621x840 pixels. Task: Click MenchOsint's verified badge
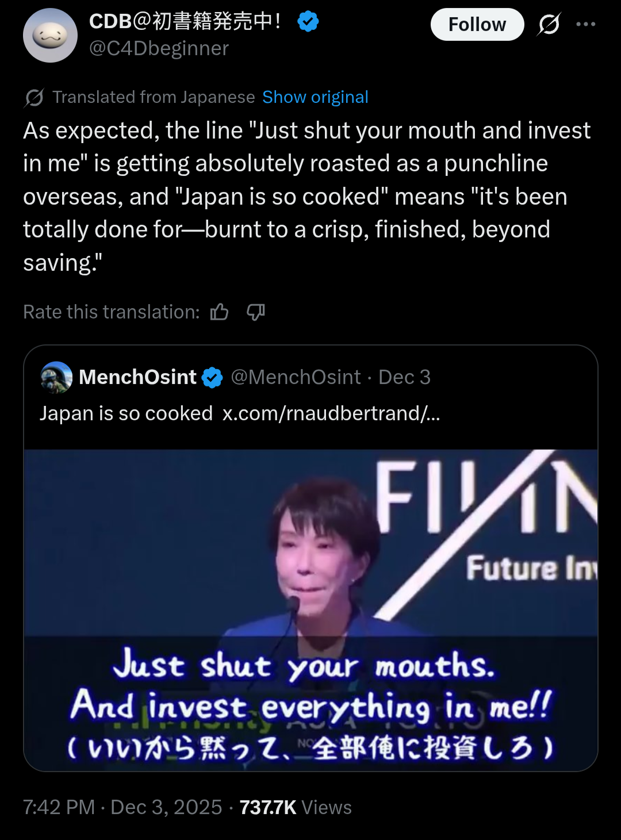click(x=212, y=378)
